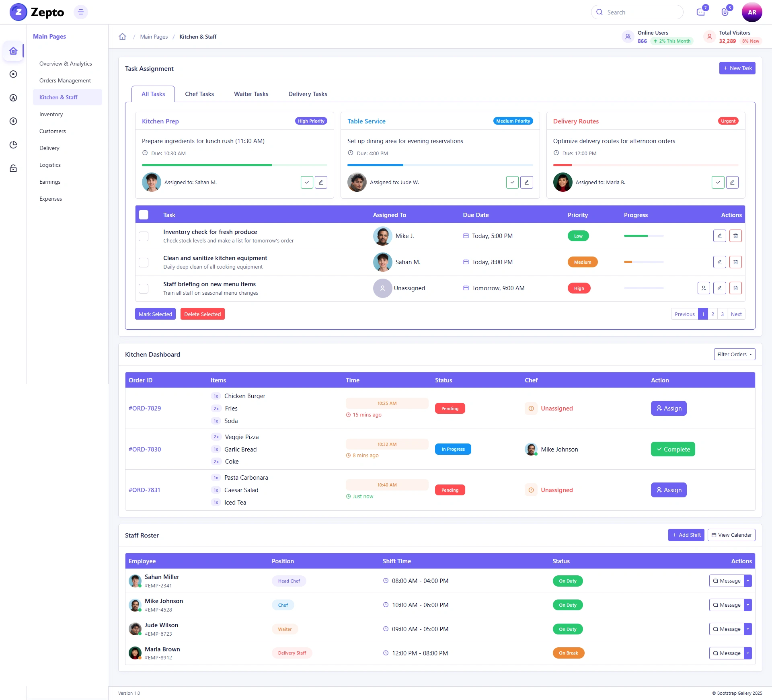Viewport: 772px width, 700px height.
Task: Focus the Search input field
Action: click(x=637, y=12)
